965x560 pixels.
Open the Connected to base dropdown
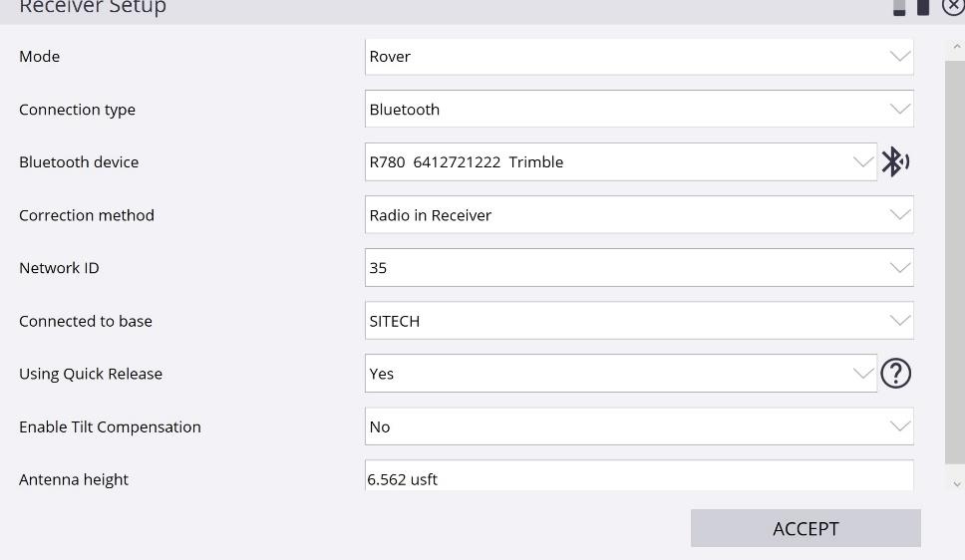638,321
